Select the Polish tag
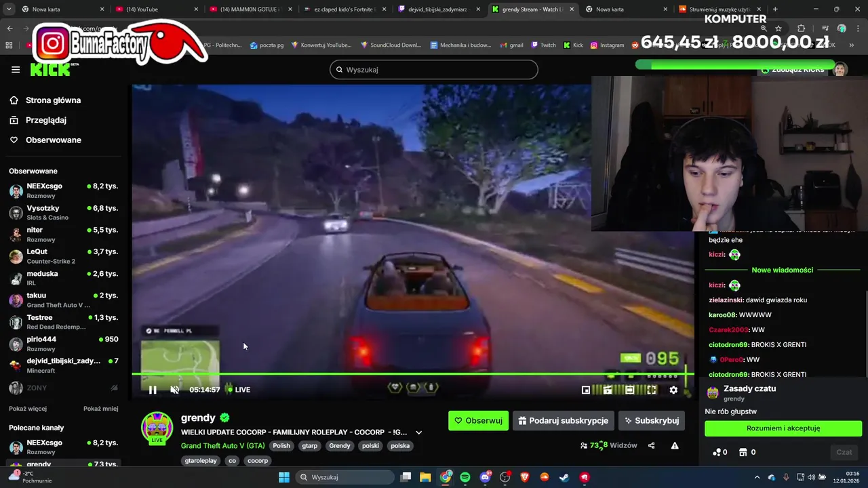 click(281, 446)
